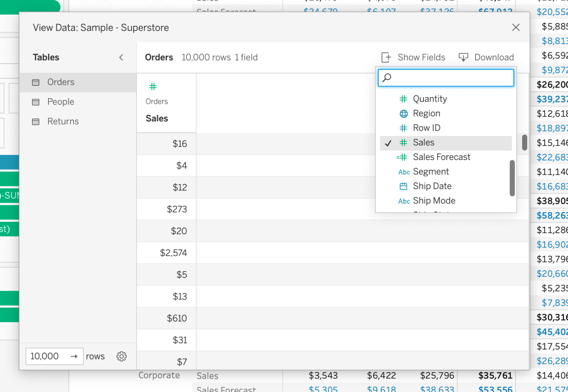Viewport: 568px width, 392px height.
Task: Click the Orders table icon in sidebar
Action: pyautogui.click(x=36, y=82)
